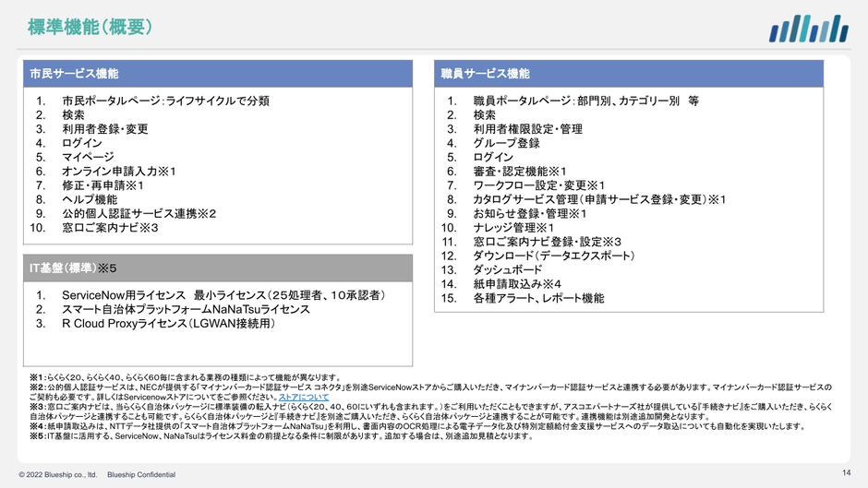868x488 pixels.
Task: Open the ストアについて link in footnote
Action: tap(297, 397)
